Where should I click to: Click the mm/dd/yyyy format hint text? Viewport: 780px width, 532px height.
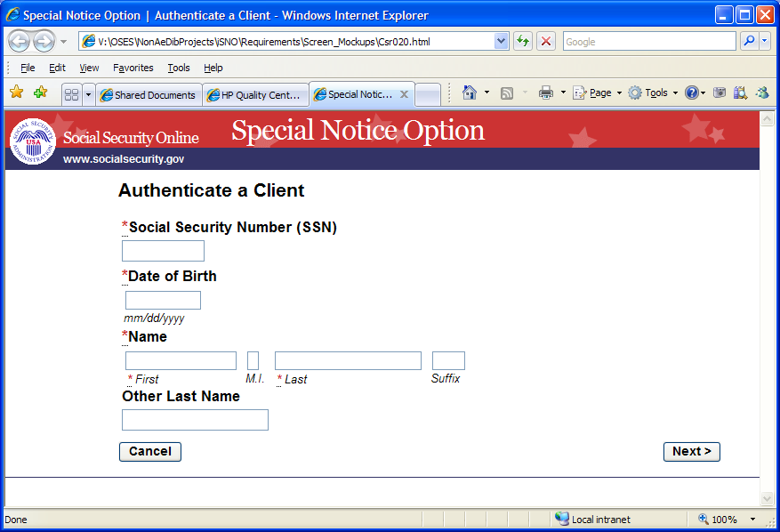coord(154,318)
